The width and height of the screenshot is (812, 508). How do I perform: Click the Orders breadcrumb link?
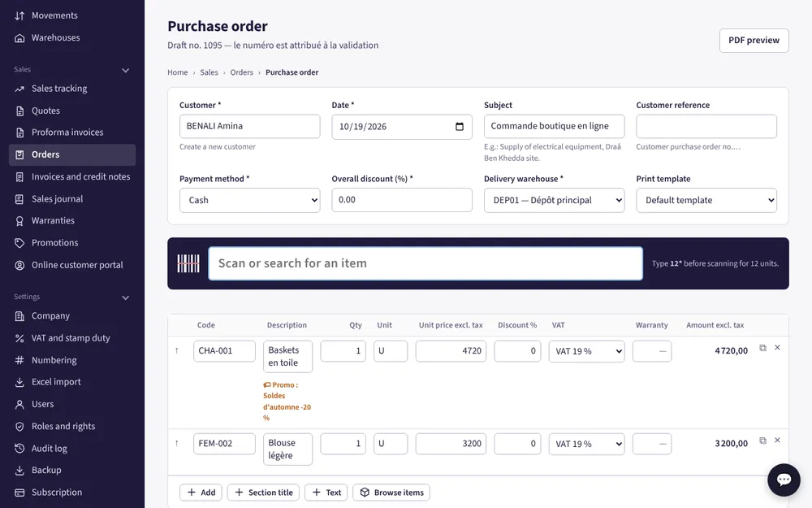click(x=242, y=72)
